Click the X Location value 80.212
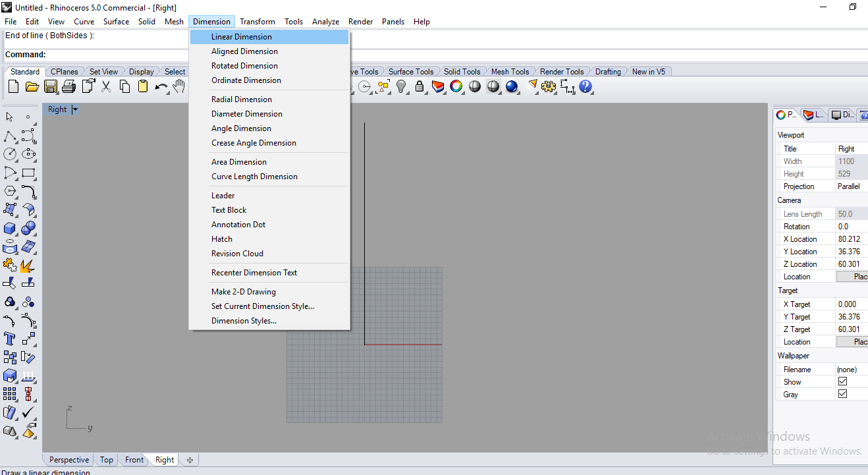 852,239
